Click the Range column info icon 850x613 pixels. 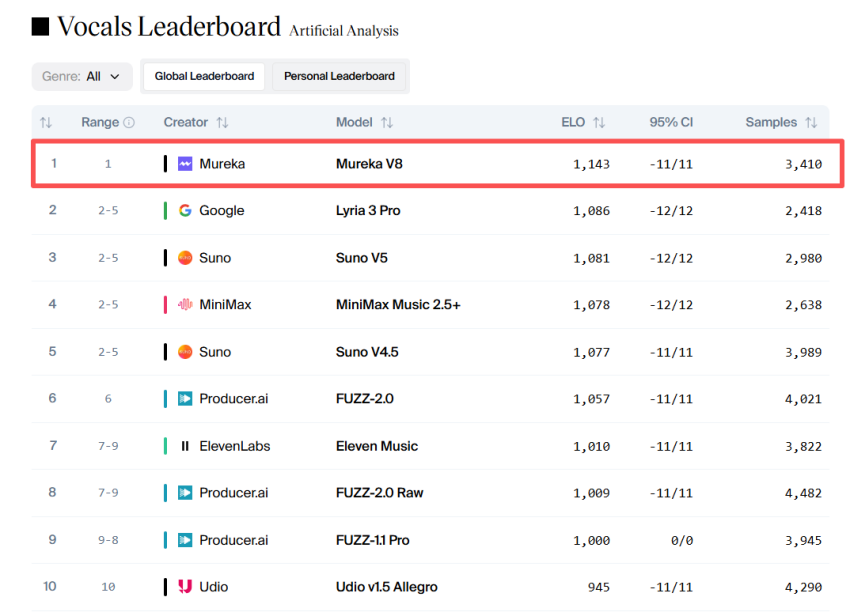129,123
